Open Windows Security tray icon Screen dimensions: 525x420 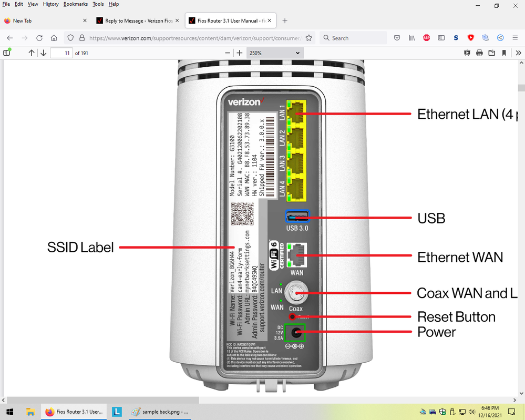tap(442, 412)
